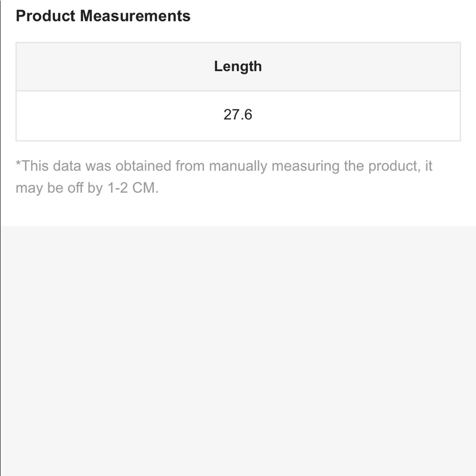Click the word "manually" in the disclaimer
Image resolution: width=476 pixels, height=476 pixels.
pos(238,166)
